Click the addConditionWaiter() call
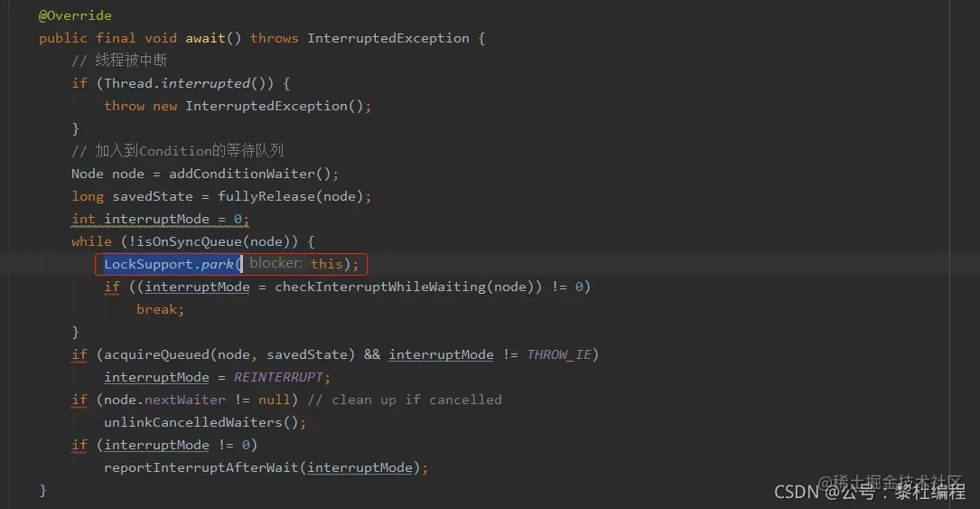The width and height of the screenshot is (980, 509). tap(250, 174)
